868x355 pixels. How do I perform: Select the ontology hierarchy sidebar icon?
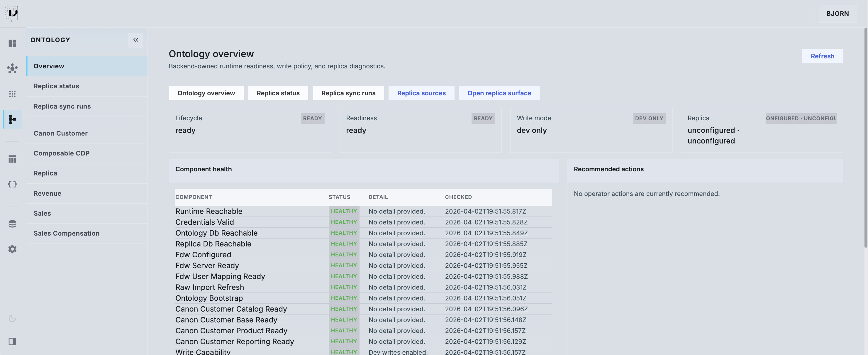coord(13,119)
